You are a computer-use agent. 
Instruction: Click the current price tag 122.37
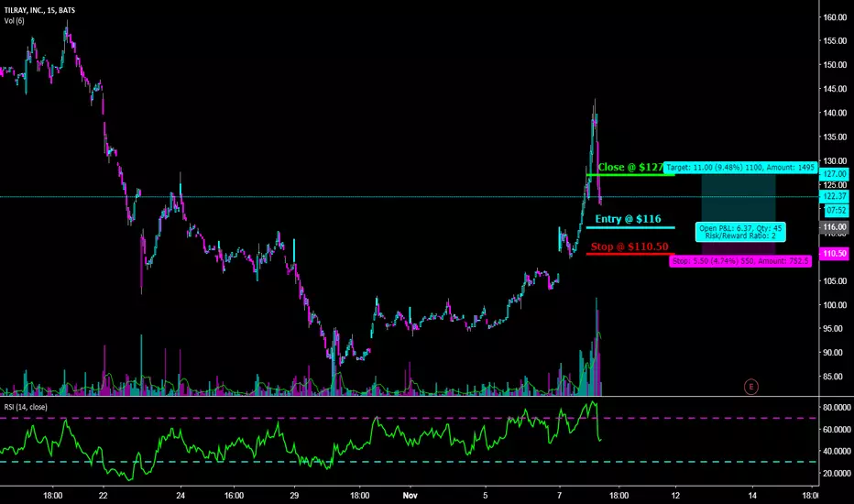pyautogui.click(x=835, y=196)
